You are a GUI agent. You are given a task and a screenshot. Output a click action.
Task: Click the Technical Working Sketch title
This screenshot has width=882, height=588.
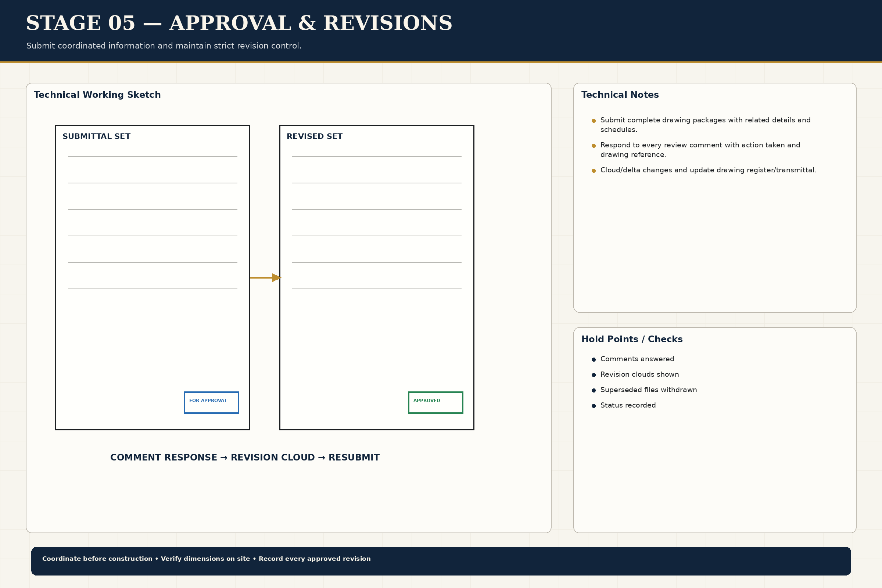click(x=97, y=95)
